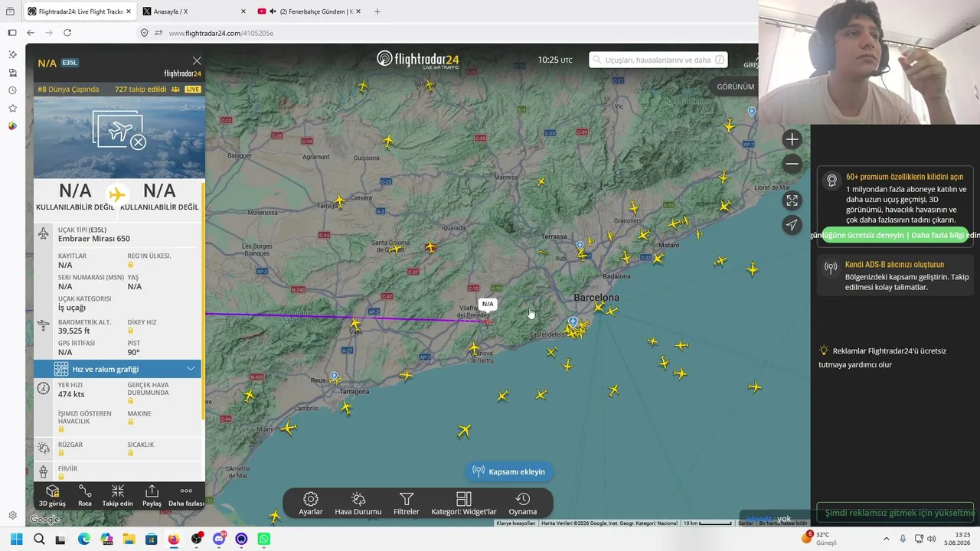
Task: Open Filtreler filter panel
Action: [x=407, y=504]
